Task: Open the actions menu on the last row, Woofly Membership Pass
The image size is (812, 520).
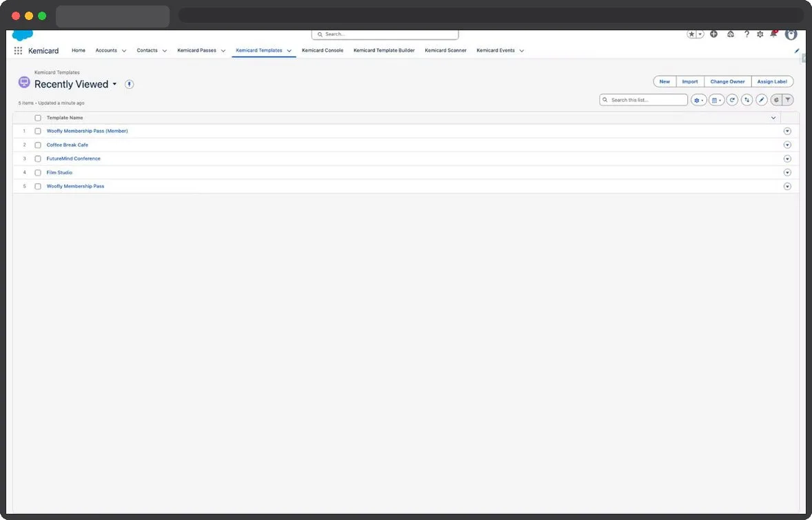Action: point(787,186)
